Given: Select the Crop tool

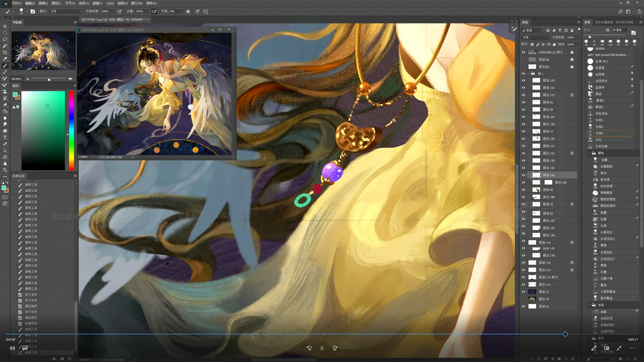Looking at the screenshot, I should click(5, 52).
